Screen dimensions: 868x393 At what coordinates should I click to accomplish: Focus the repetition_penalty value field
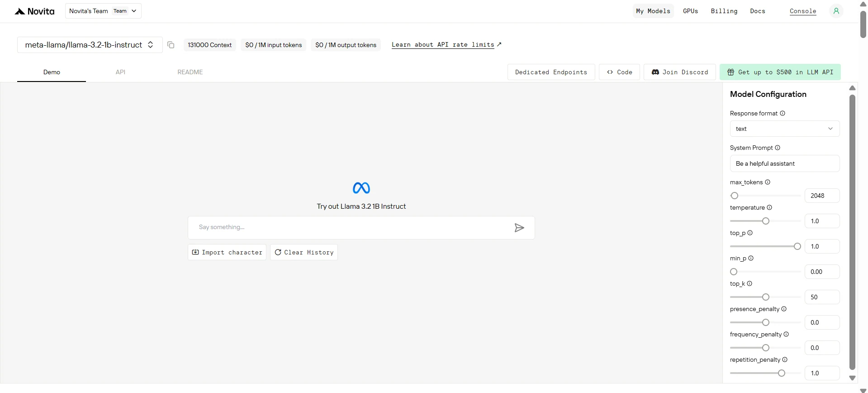point(822,373)
